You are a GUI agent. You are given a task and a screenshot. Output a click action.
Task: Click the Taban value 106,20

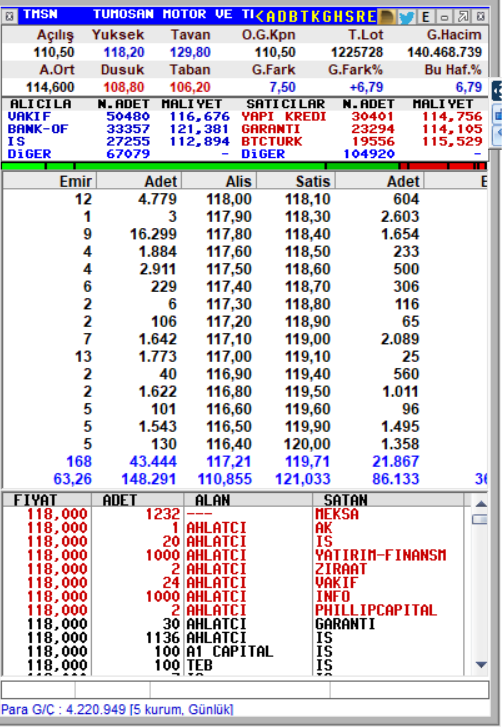click(x=190, y=87)
